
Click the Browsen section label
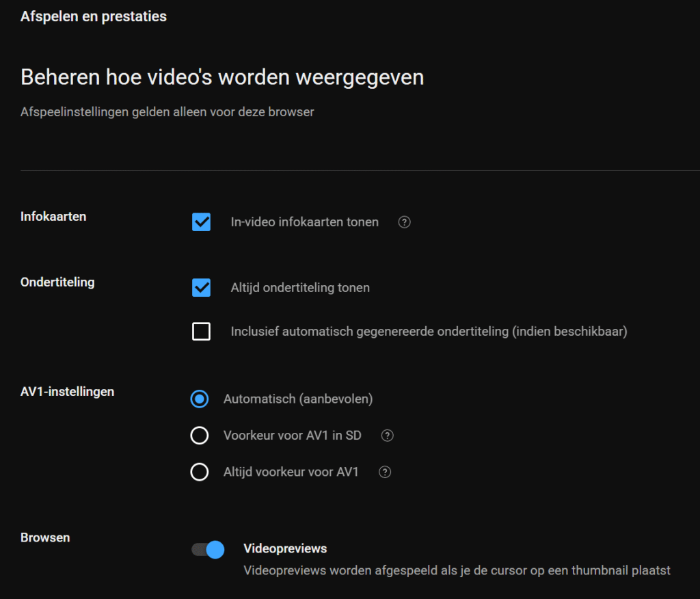click(45, 537)
